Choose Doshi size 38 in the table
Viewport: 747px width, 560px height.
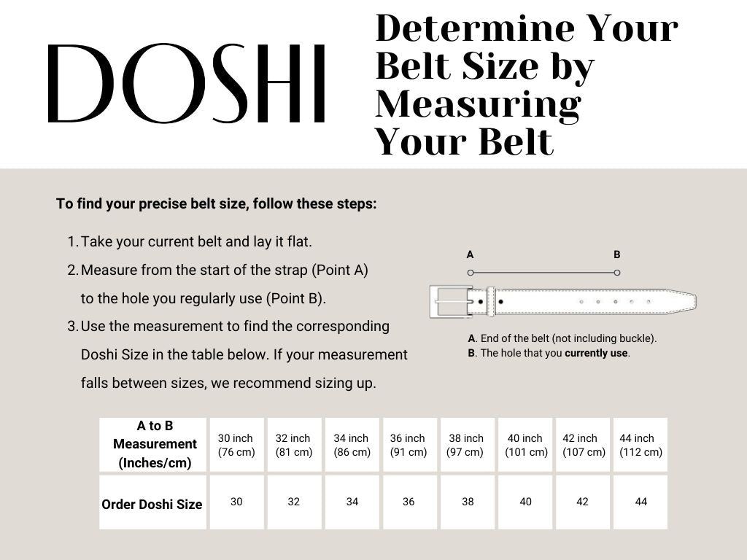pyautogui.click(x=466, y=502)
